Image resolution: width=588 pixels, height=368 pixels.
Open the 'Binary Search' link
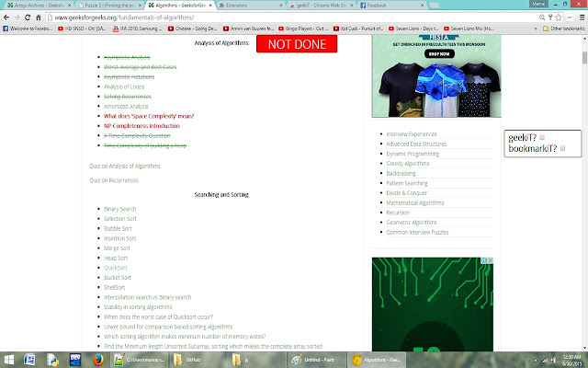click(119, 209)
